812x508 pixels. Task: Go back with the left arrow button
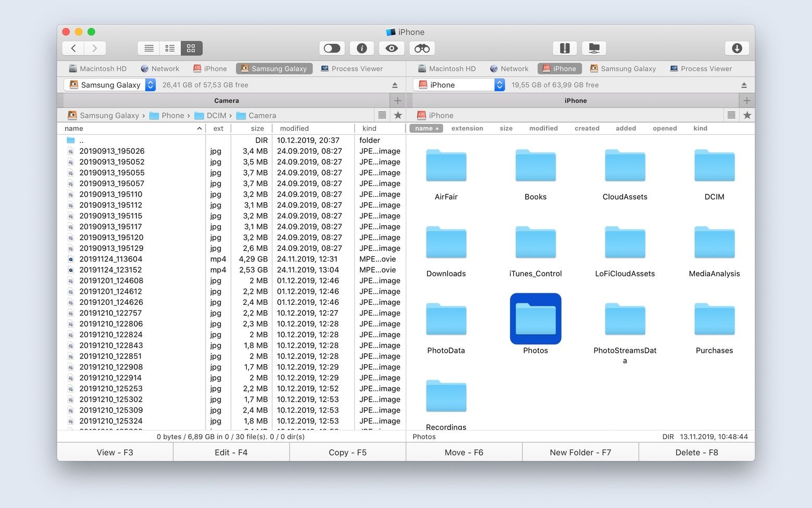pos(73,48)
